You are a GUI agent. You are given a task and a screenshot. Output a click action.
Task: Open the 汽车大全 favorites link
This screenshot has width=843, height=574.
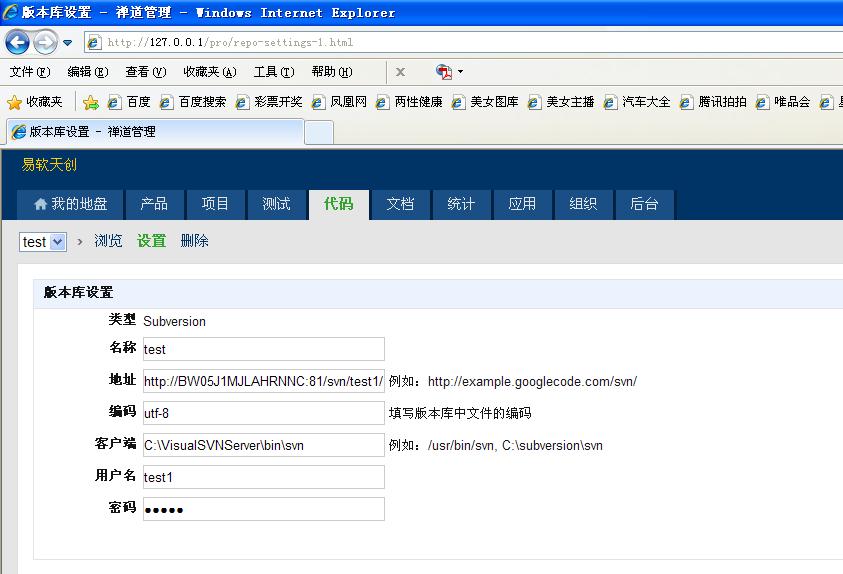(637, 102)
